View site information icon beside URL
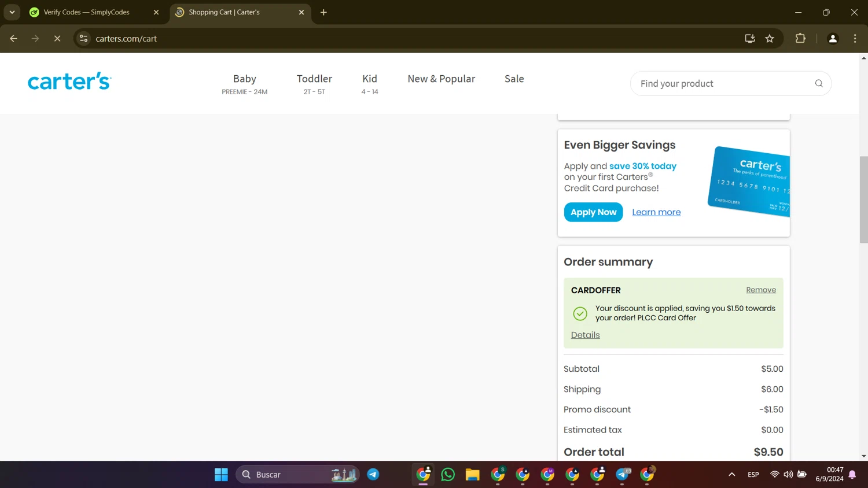Image resolution: width=868 pixels, height=488 pixels. pos(84,39)
